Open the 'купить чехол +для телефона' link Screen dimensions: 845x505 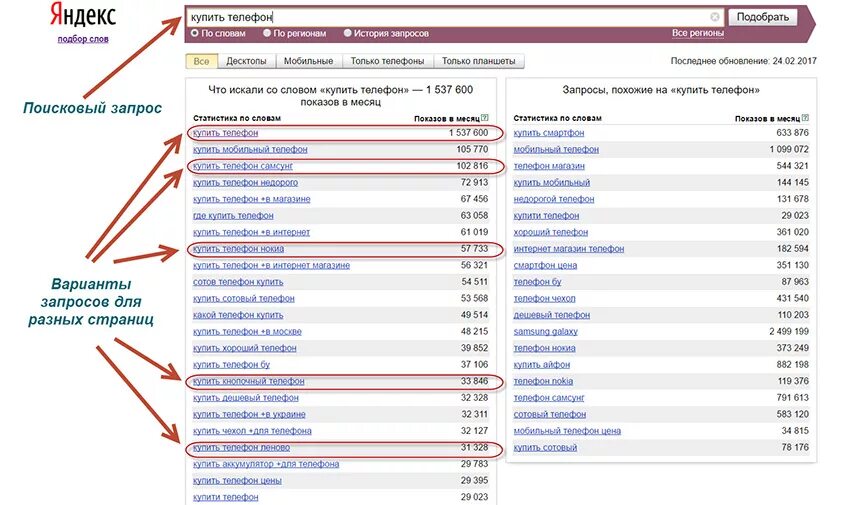click(x=252, y=431)
